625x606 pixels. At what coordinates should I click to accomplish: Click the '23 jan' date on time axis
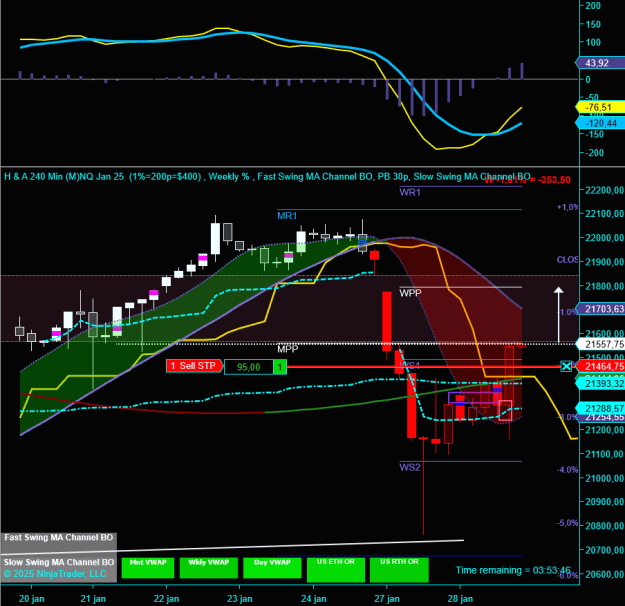tap(240, 599)
